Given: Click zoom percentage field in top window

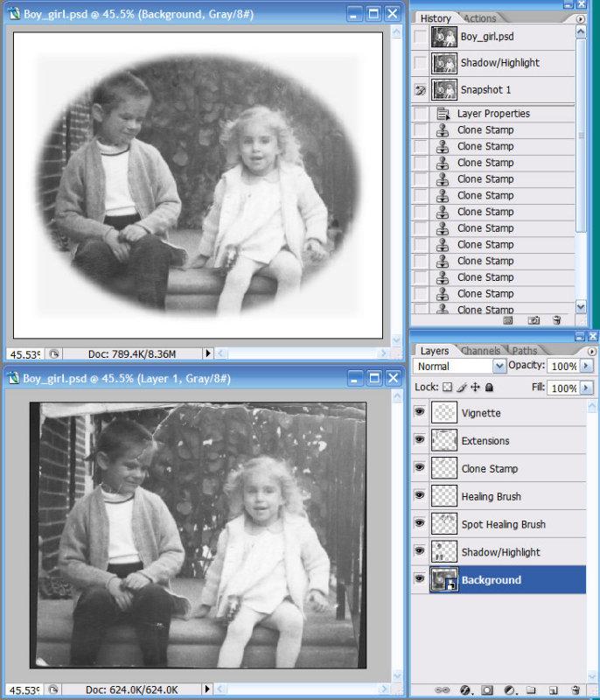Looking at the screenshot, I should click(x=25, y=354).
